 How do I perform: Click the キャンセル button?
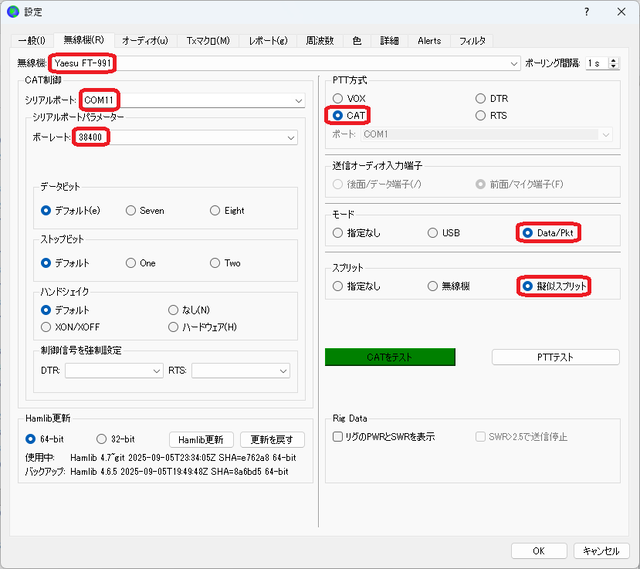(x=601, y=551)
